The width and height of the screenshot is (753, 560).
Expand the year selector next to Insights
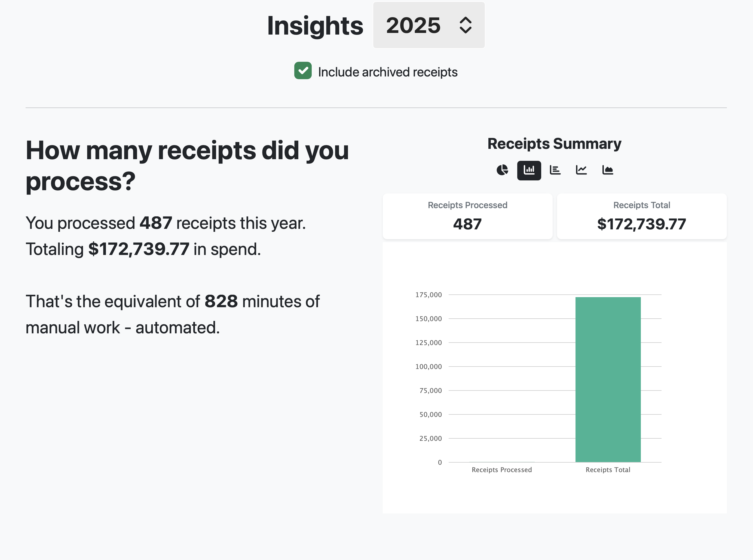click(x=429, y=25)
